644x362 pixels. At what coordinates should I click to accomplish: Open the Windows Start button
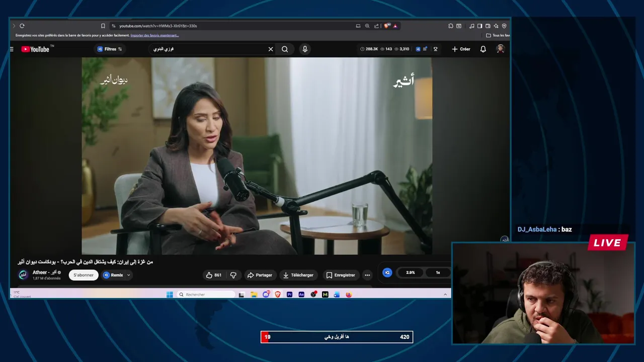[x=170, y=295]
